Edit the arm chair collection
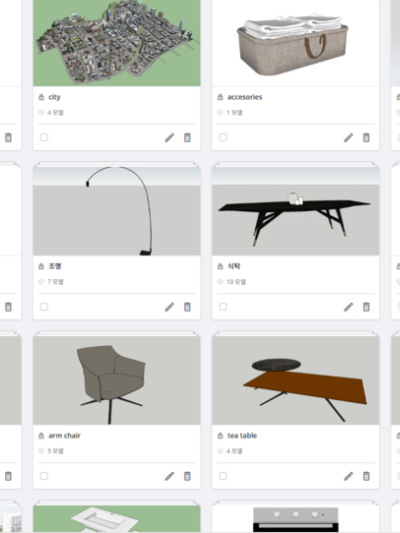 pos(169,476)
